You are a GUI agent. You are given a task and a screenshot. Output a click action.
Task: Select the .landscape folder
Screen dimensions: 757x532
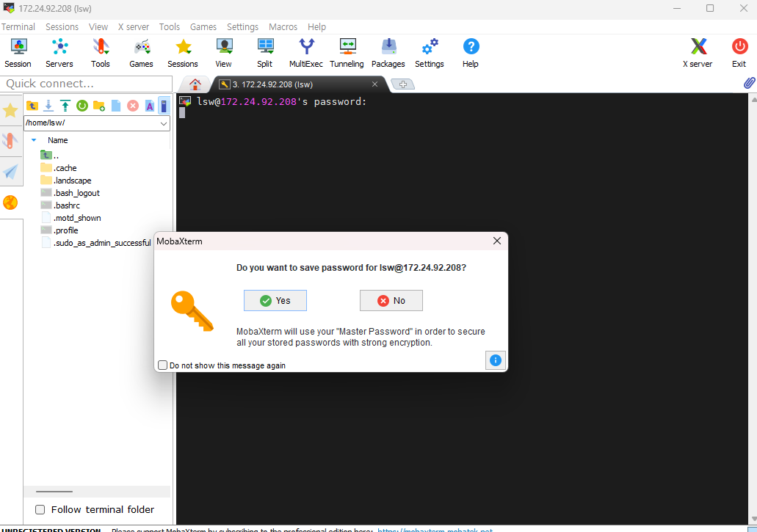pos(66,181)
